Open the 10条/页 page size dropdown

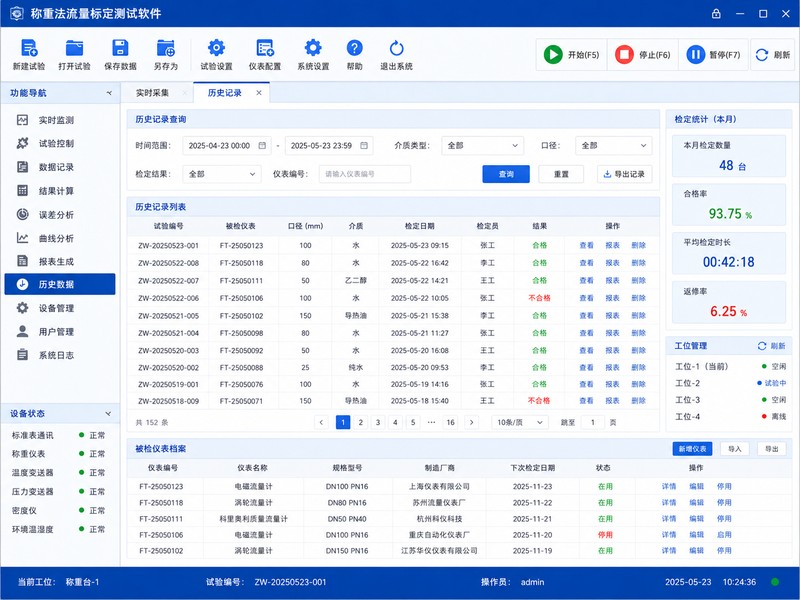520,422
